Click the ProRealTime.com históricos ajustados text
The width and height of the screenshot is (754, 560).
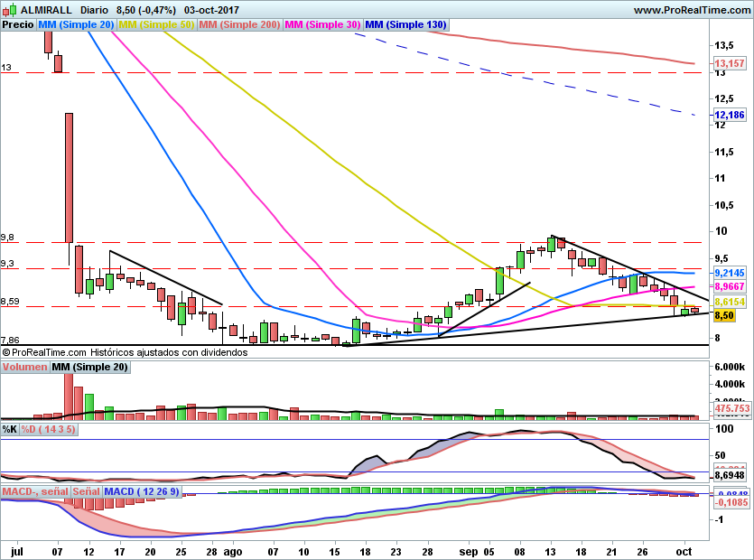(x=125, y=352)
